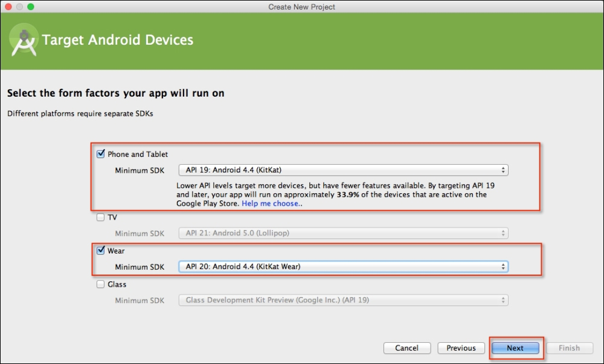Open the Glass Minimum SDK dropdown

pos(343,300)
